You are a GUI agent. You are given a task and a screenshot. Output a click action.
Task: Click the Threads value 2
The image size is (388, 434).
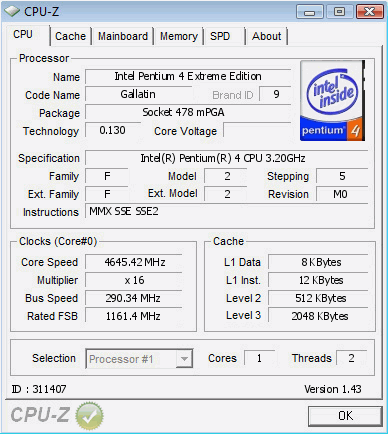point(351,358)
